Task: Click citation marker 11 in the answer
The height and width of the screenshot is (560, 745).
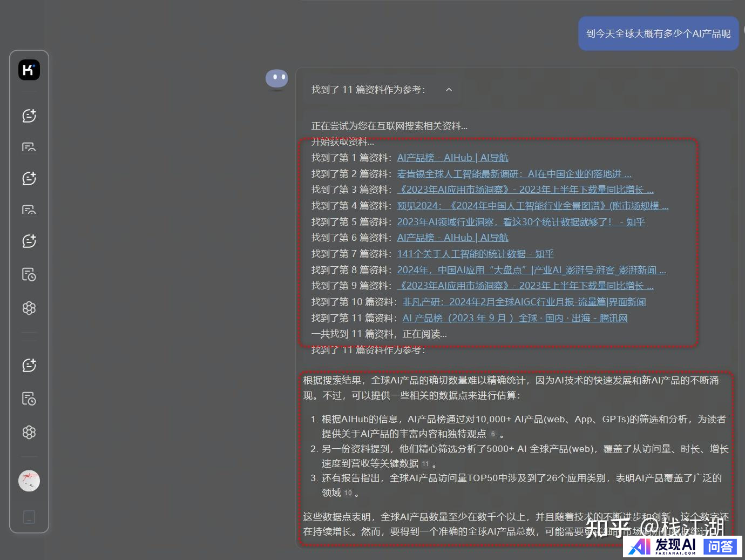Action: tap(425, 464)
